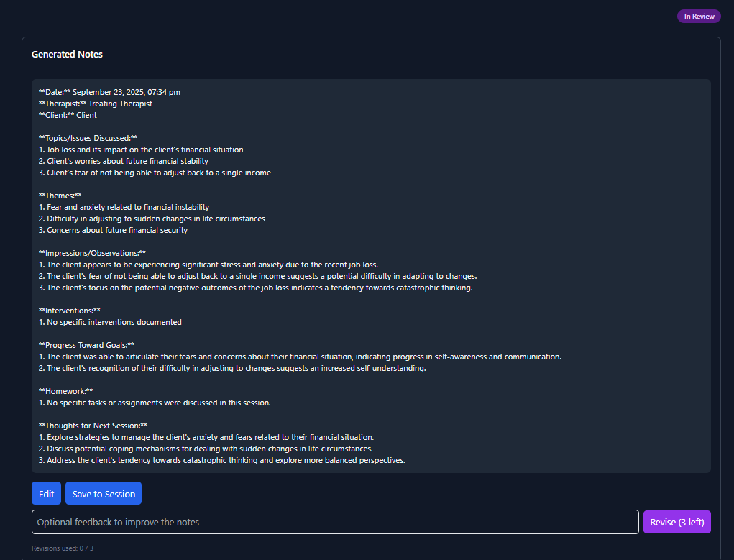Click the 'Explore strategies to manage' line

point(206,437)
